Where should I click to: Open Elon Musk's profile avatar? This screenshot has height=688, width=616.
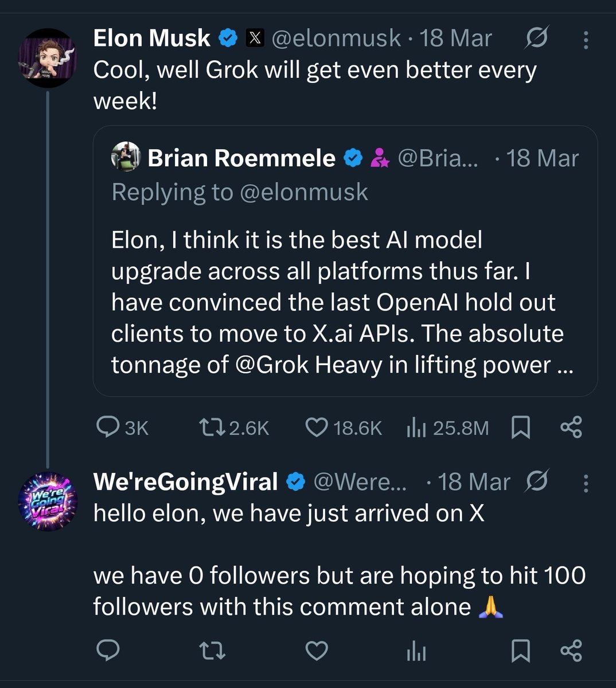click(47, 57)
